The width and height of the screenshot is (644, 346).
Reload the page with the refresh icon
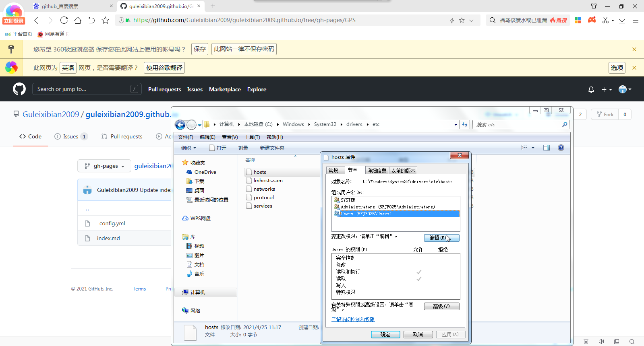point(64,20)
